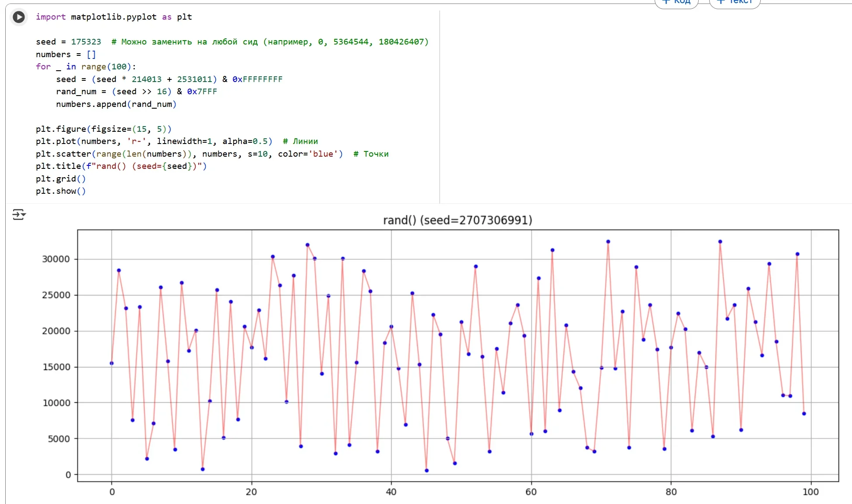Click the add code cell button

pos(676,3)
